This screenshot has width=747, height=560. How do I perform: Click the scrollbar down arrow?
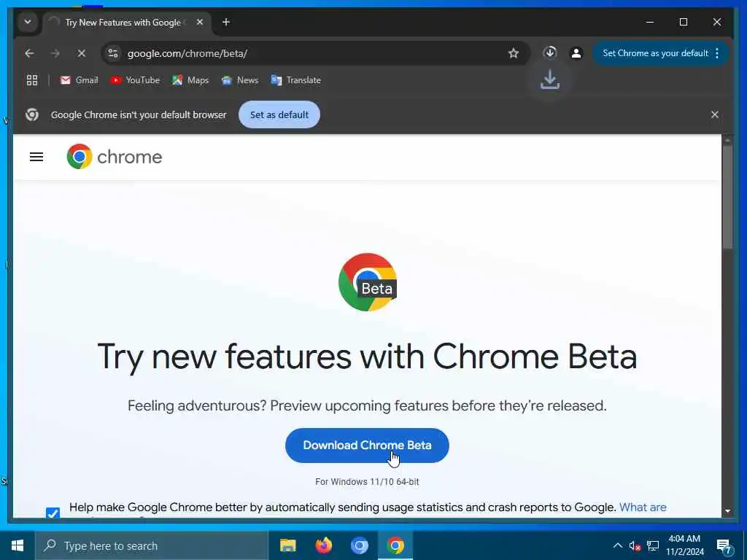point(727,511)
